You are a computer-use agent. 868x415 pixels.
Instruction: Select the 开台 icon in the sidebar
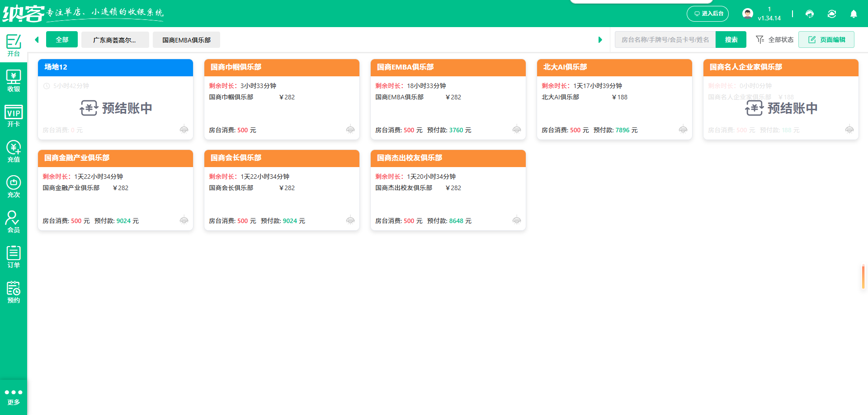point(13,44)
